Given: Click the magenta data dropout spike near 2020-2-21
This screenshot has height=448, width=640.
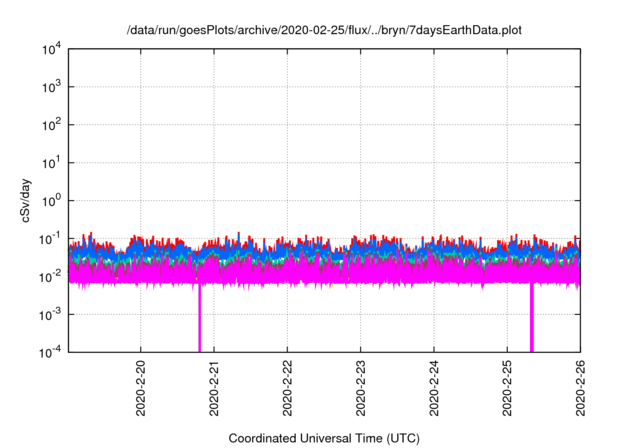Looking at the screenshot, I should pos(200,318).
